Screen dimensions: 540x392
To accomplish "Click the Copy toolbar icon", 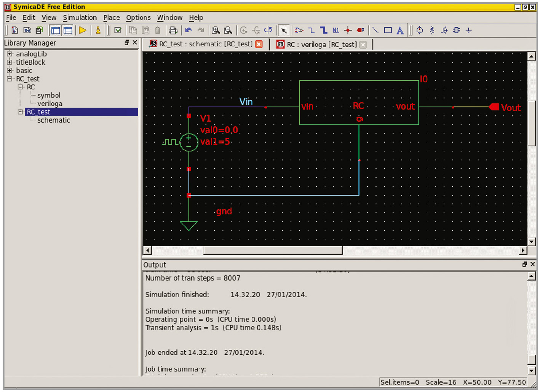I will (133, 30).
